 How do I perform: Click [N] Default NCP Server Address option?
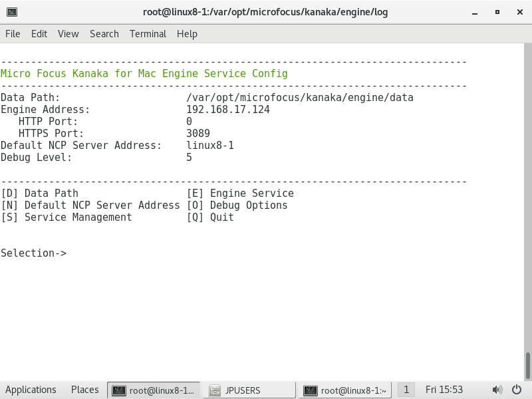click(90, 205)
